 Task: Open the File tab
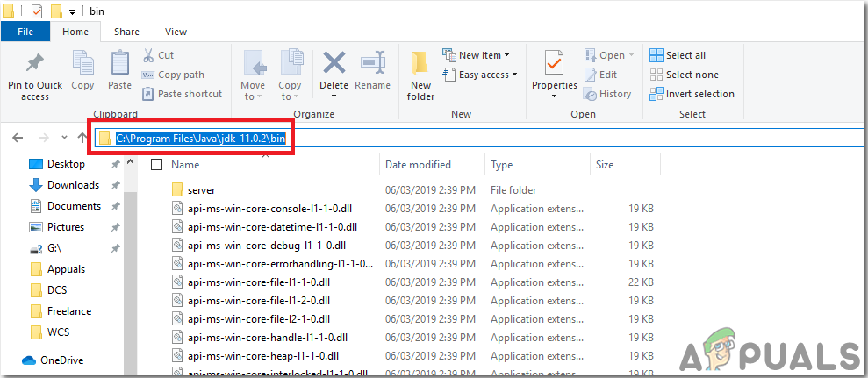25,32
